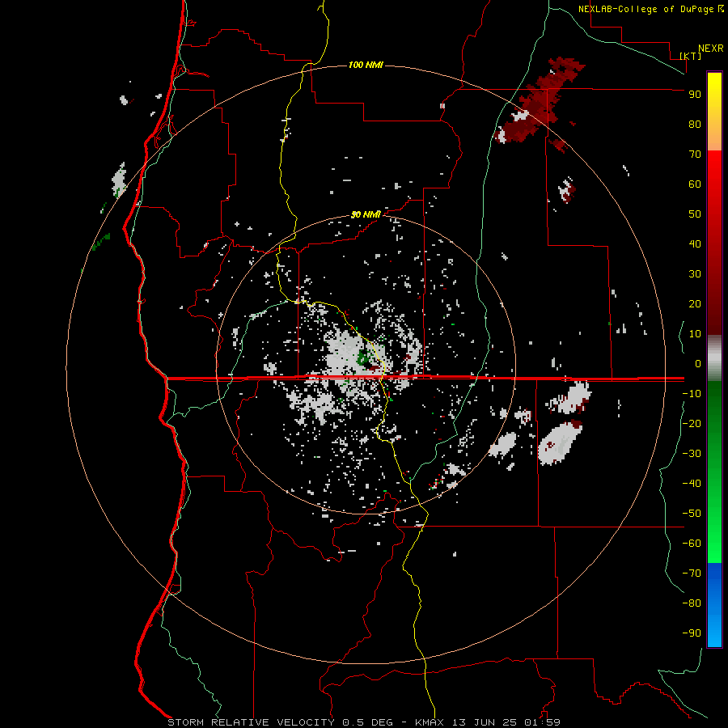Click the 80 value on velocity scale
The height and width of the screenshot is (728, 728).
(695, 124)
